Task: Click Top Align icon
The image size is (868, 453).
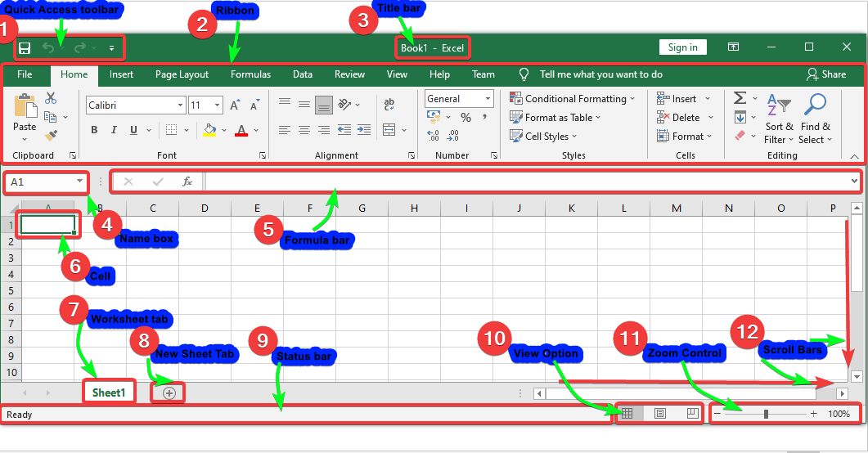Action: pos(285,102)
